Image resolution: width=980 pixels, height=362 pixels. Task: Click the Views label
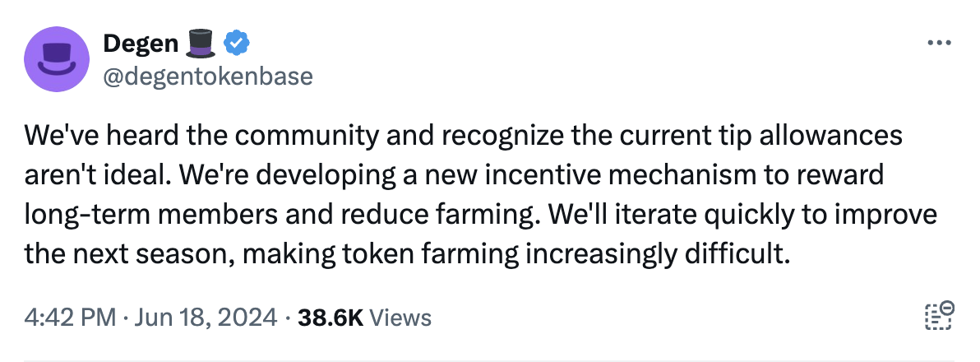click(x=400, y=317)
